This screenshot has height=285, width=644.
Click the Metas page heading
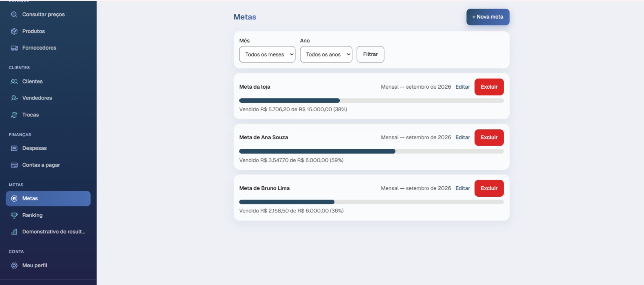(x=245, y=17)
